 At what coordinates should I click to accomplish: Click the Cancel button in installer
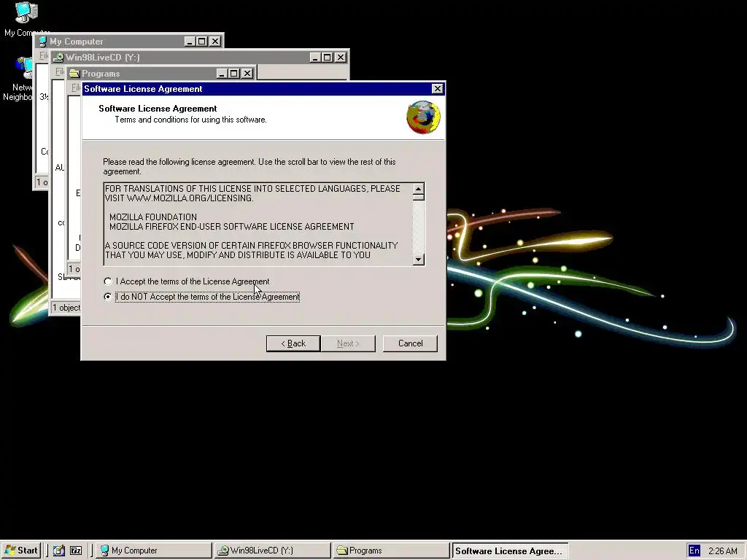click(x=410, y=343)
